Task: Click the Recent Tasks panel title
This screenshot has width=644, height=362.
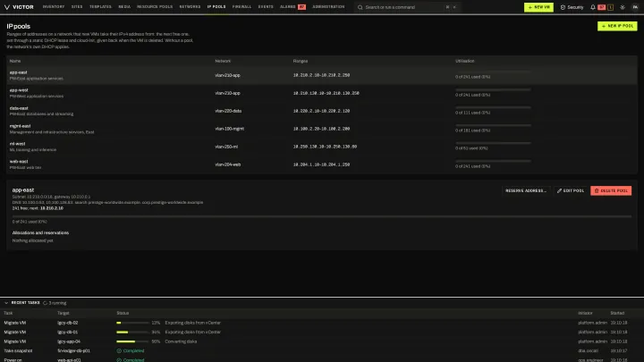Action: (x=25, y=303)
